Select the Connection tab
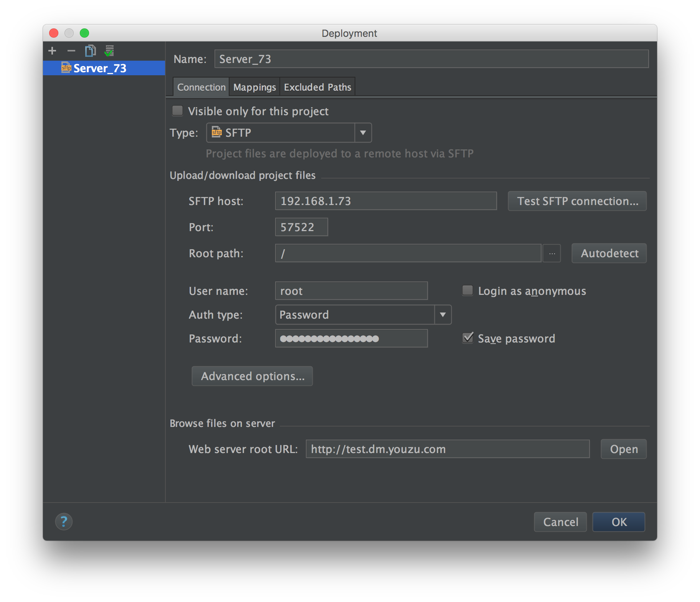 point(201,87)
